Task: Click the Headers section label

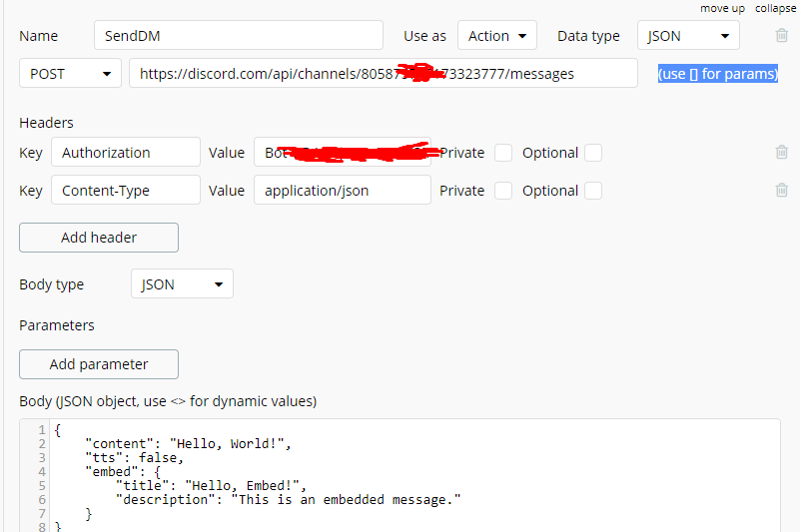Action: coord(46,123)
